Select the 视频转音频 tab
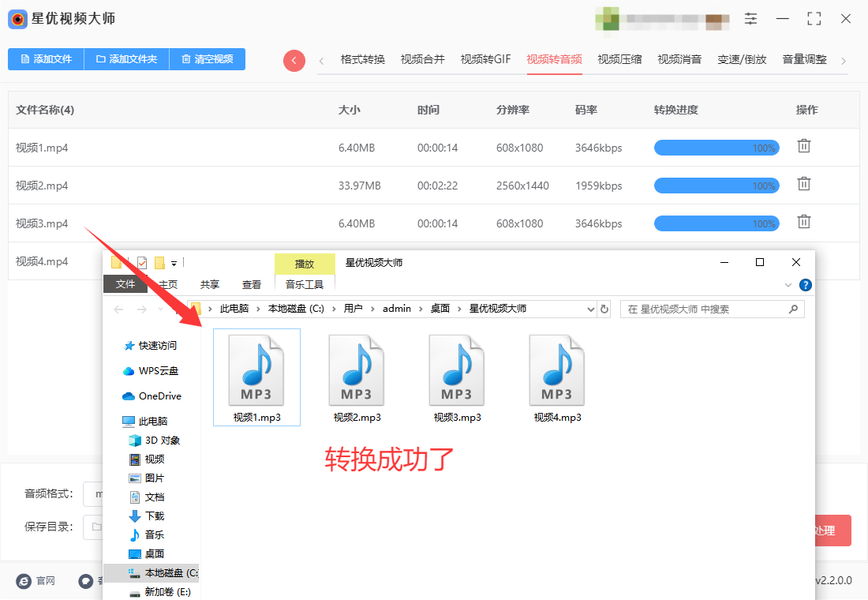This screenshot has width=868, height=600. click(554, 60)
